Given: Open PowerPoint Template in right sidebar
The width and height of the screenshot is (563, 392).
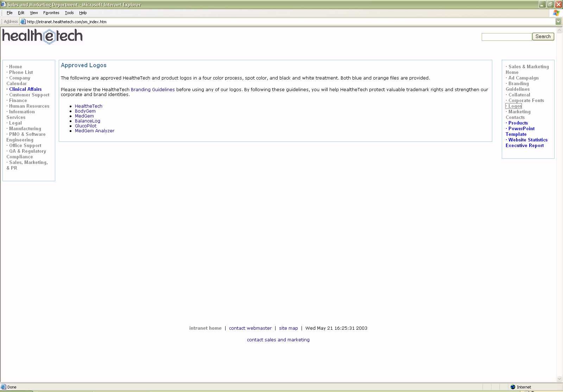Looking at the screenshot, I should tap(521, 129).
